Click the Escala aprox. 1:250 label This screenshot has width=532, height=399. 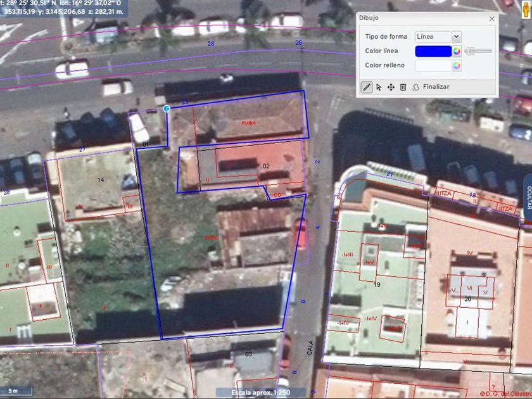[260, 393]
